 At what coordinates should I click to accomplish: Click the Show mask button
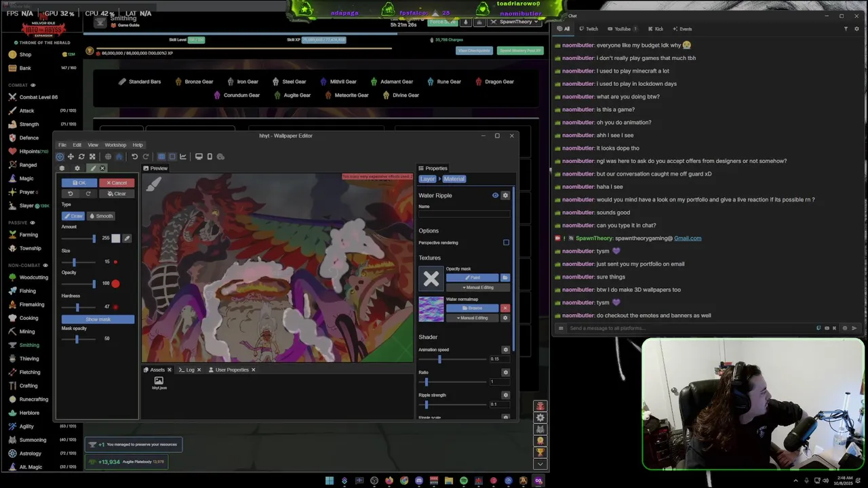coord(98,319)
